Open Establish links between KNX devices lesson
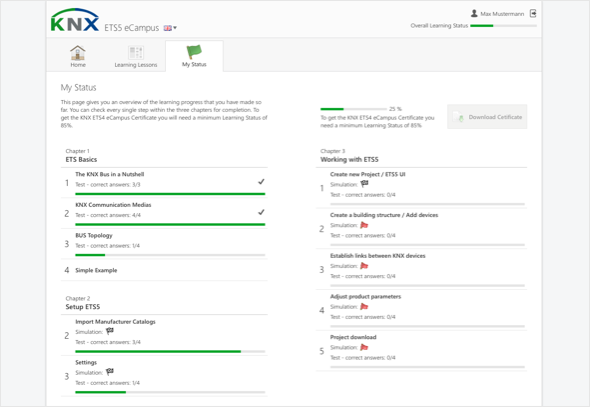The image size is (590, 407). (377, 255)
